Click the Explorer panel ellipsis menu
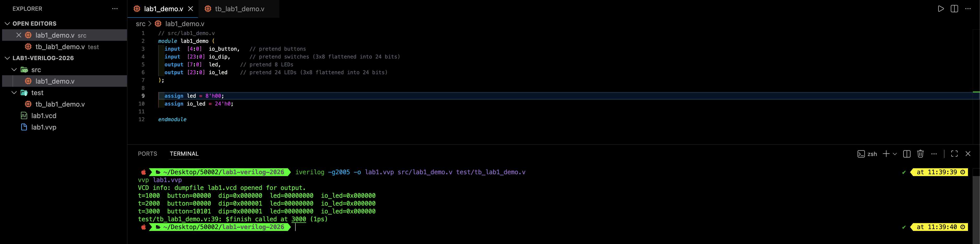The image size is (980, 244). point(115,9)
